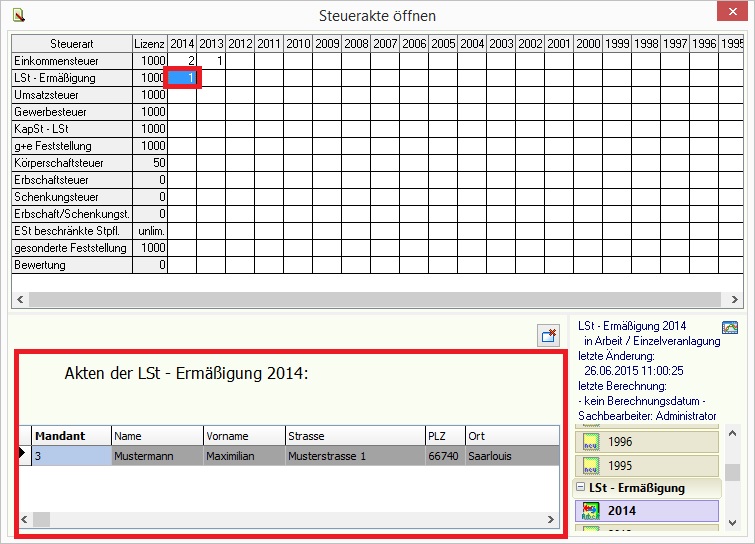Screen dimensions: 755x544
Task: Select the Einkommensteuer 2014 cell
Action: pos(182,61)
